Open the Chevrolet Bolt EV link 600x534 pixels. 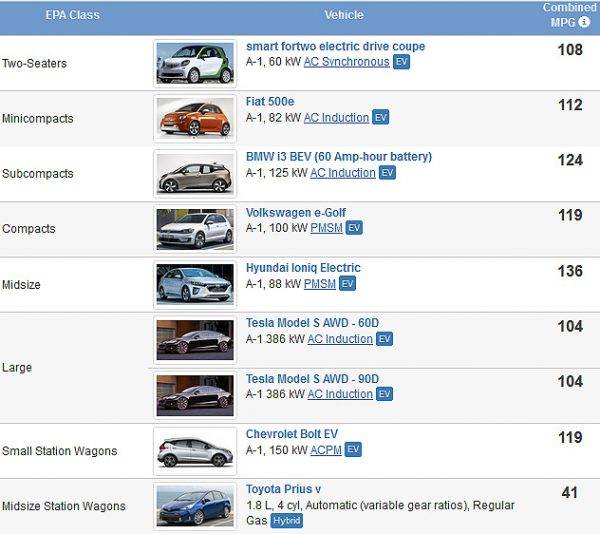(x=292, y=434)
